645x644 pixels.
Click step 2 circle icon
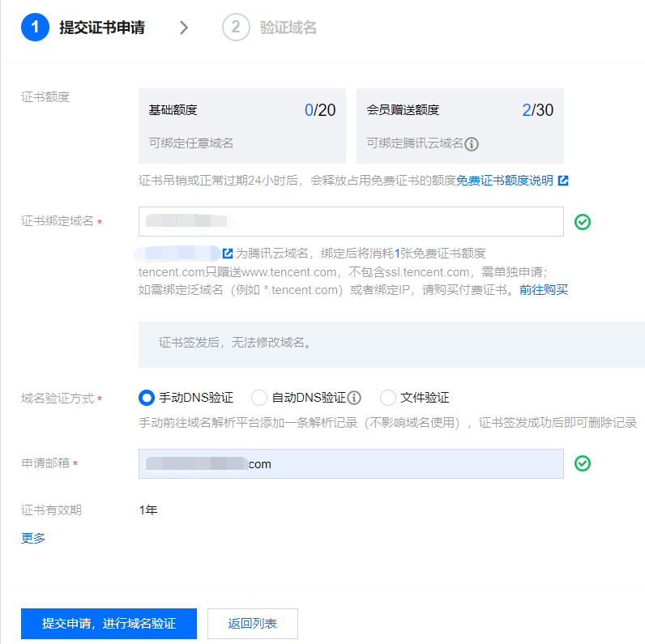pyautogui.click(x=236, y=28)
